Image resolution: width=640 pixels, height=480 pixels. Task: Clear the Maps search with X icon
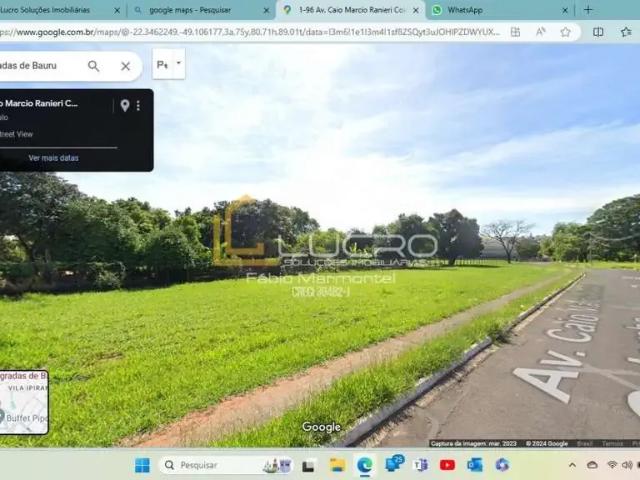point(125,66)
